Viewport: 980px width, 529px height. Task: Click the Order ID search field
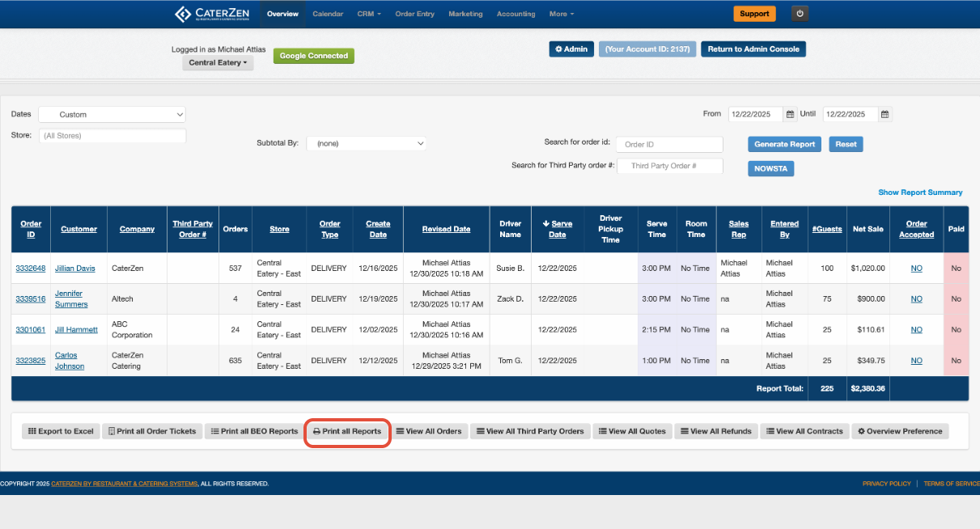pos(669,144)
